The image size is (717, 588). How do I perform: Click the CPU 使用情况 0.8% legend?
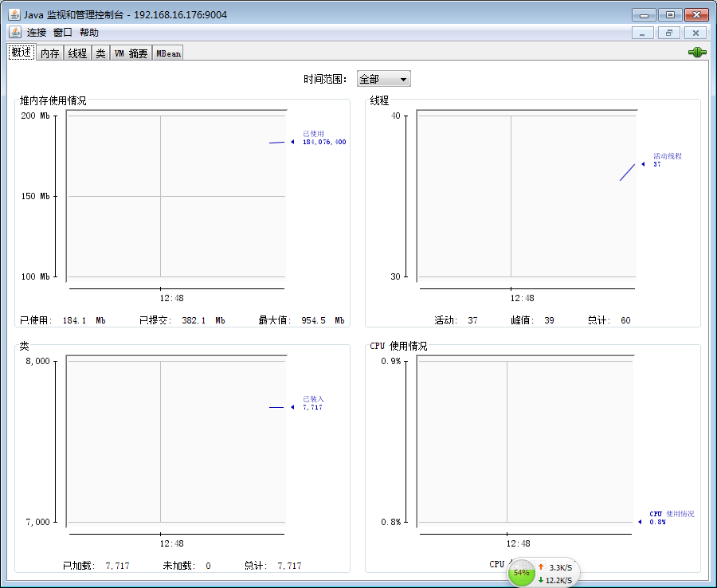point(672,518)
